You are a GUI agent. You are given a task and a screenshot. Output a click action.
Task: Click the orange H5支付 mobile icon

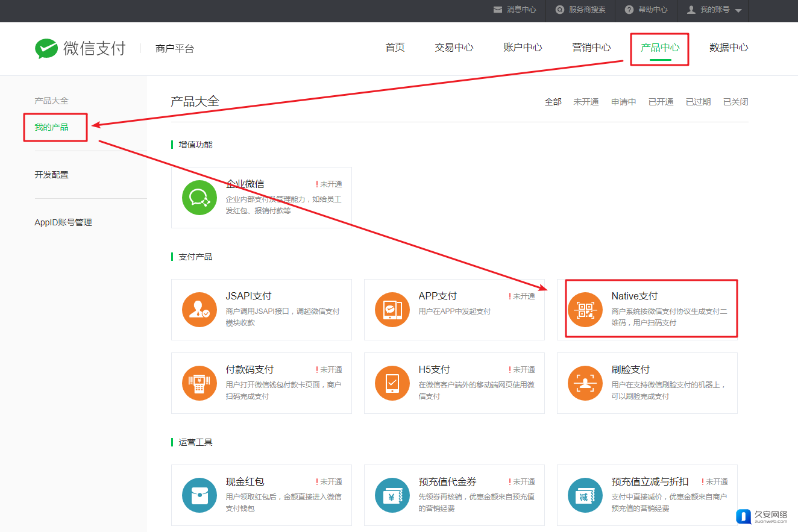tap(392, 383)
